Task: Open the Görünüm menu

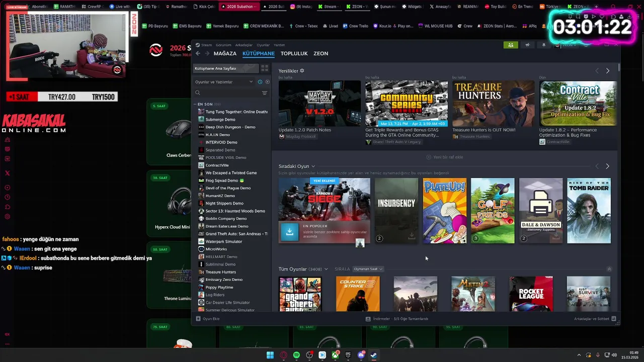Action: (223, 45)
